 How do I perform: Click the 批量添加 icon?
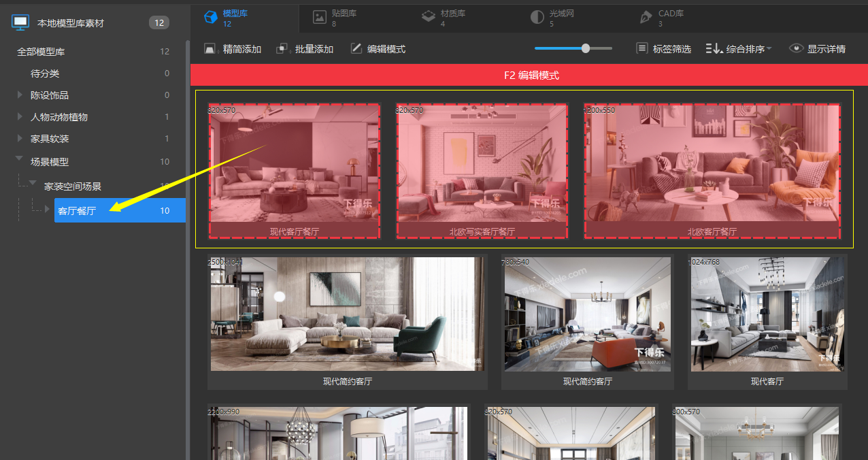[x=282, y=49]
